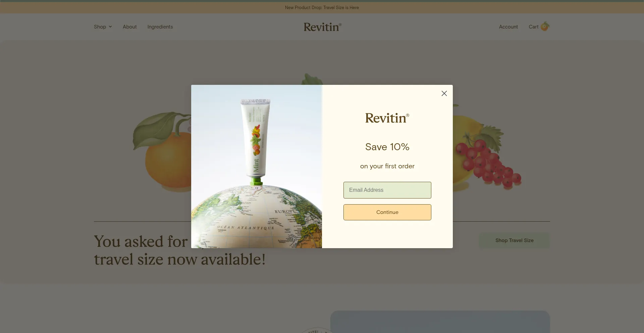This screenshot has height=333, width=644.
Task: Open the About page
Action: (x=129, y=27)
